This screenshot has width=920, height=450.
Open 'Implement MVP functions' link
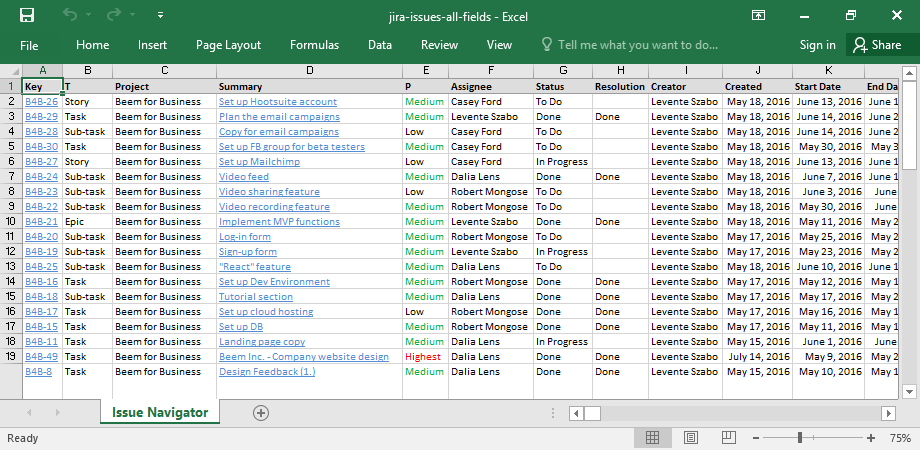[279, 221]
